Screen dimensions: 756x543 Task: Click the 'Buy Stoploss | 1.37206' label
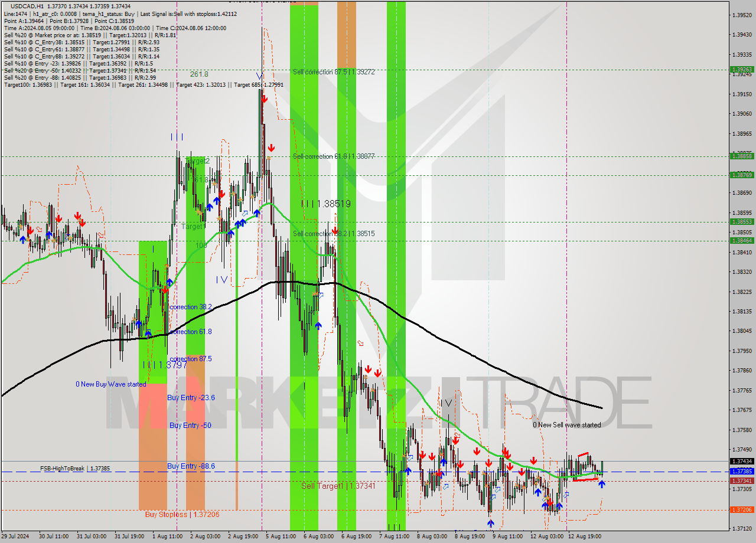tap(183, 515)
